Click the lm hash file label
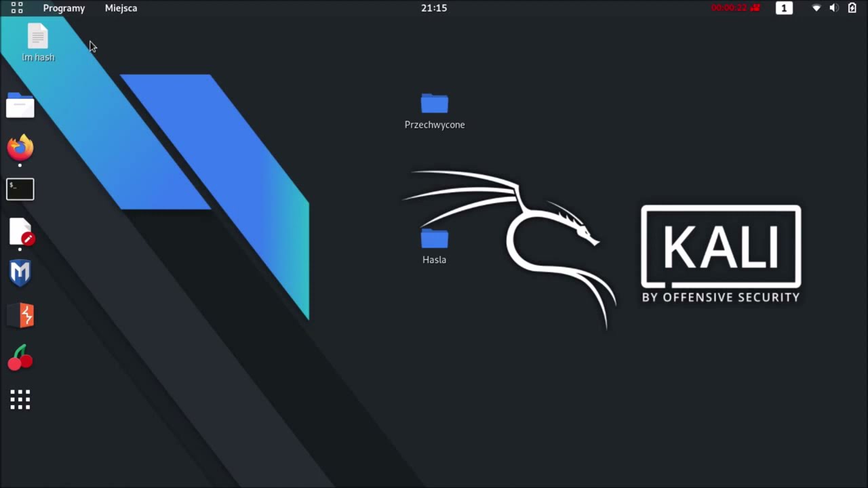Image resolution: width=868 pixels, height=488 pixels. 38,58
